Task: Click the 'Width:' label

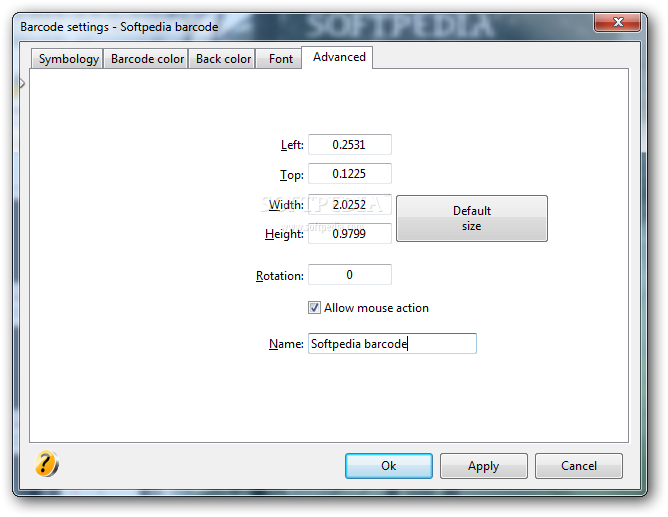Action: [x=286, y=205]
